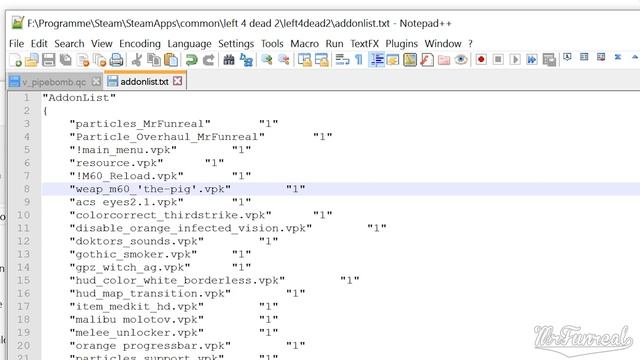The width and height of the screenshot is (640, 360).
Task: Click "hud_color_white_borderless.vpk" entry
Action: (177, 280)
